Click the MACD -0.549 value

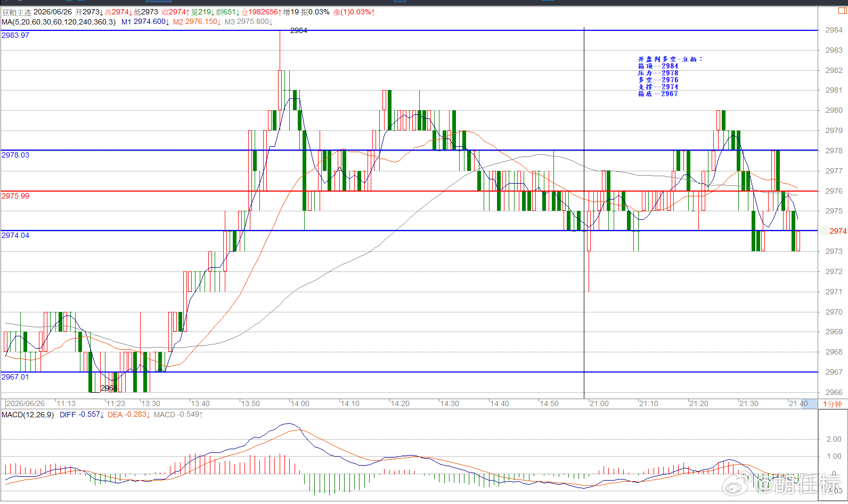coord(178,415)
